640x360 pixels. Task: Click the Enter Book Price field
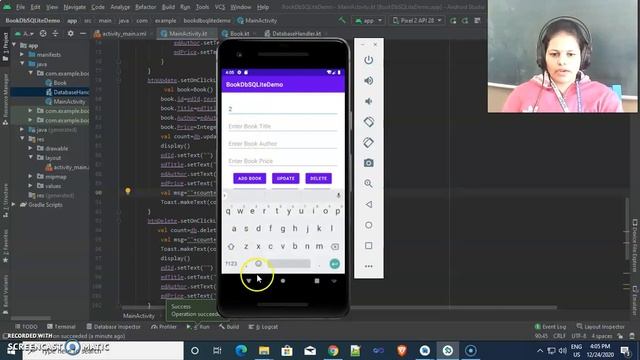tap(282, 161)
